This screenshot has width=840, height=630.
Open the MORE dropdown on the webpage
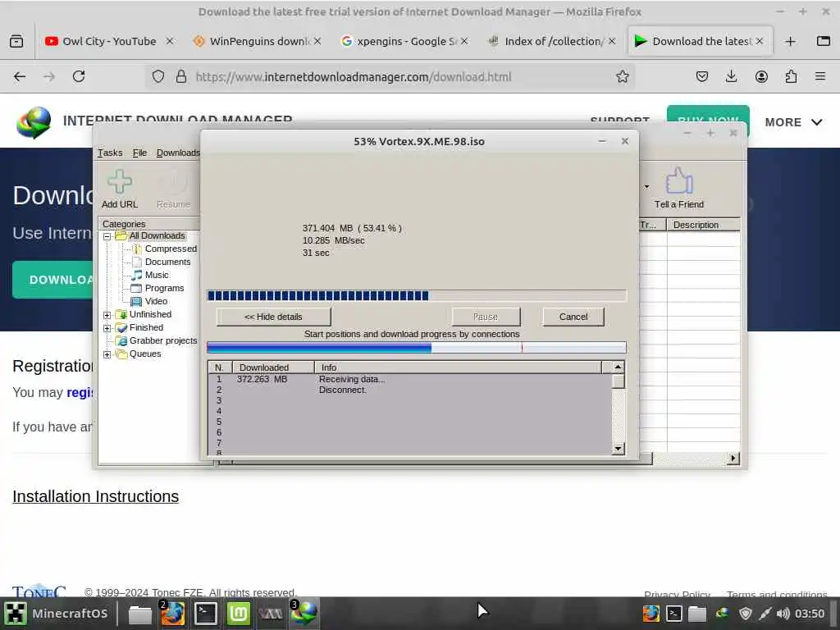pyautogui.click(x=793, y=122)
